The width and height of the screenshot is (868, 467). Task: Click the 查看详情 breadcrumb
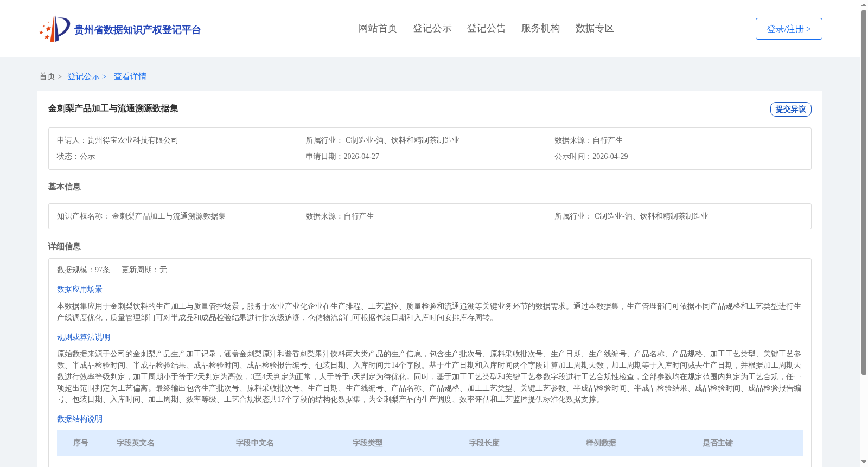130,76
